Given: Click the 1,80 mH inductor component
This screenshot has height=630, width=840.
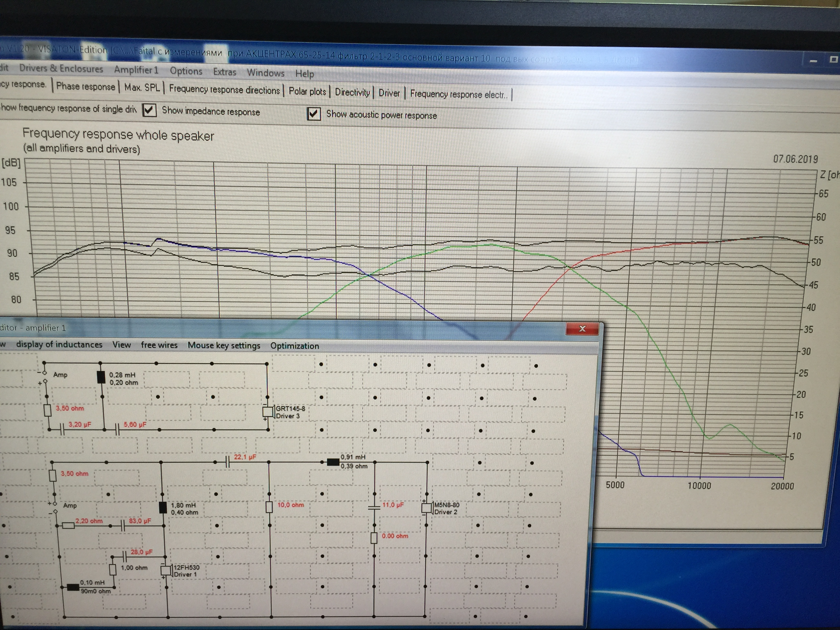Looking at the screenshot, I should click(163, 508).
